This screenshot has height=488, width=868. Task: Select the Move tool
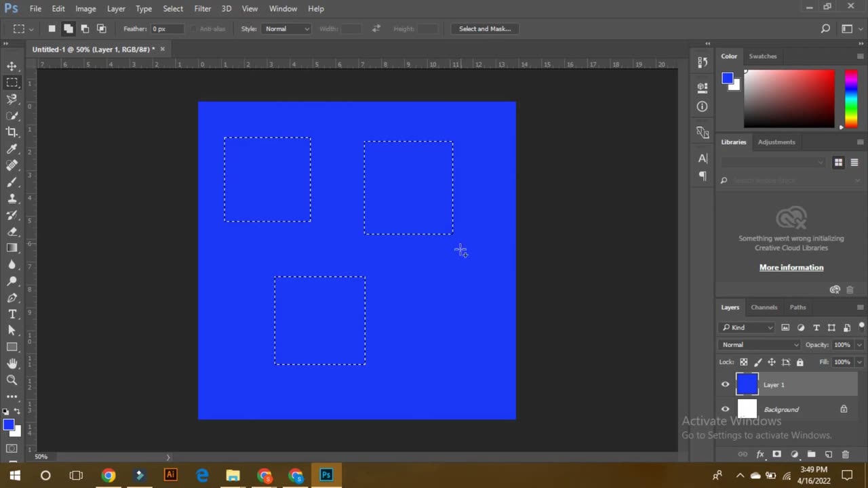[x=12, y=66]
